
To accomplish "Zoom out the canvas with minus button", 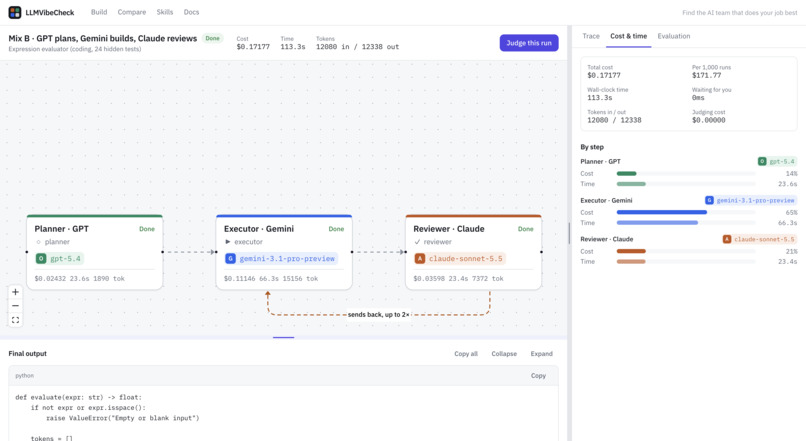I will tap(15, 306).
